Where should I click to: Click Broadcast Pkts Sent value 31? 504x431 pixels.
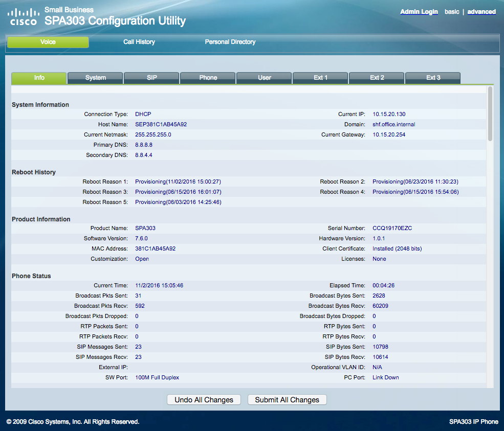[x=138, y=296]
